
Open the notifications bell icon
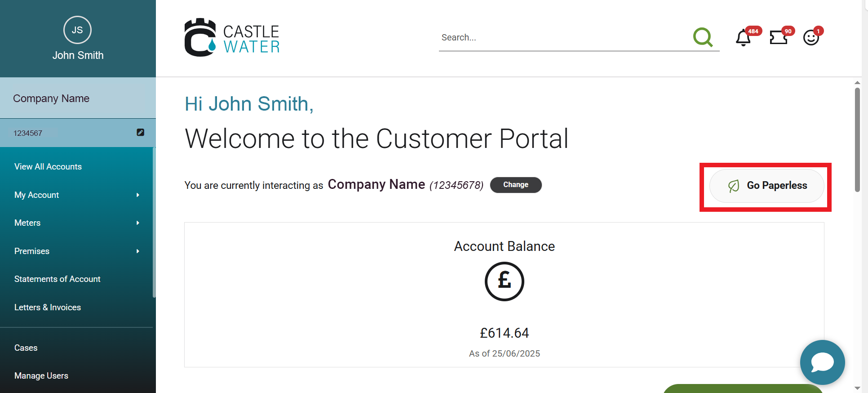click(743, 38)
